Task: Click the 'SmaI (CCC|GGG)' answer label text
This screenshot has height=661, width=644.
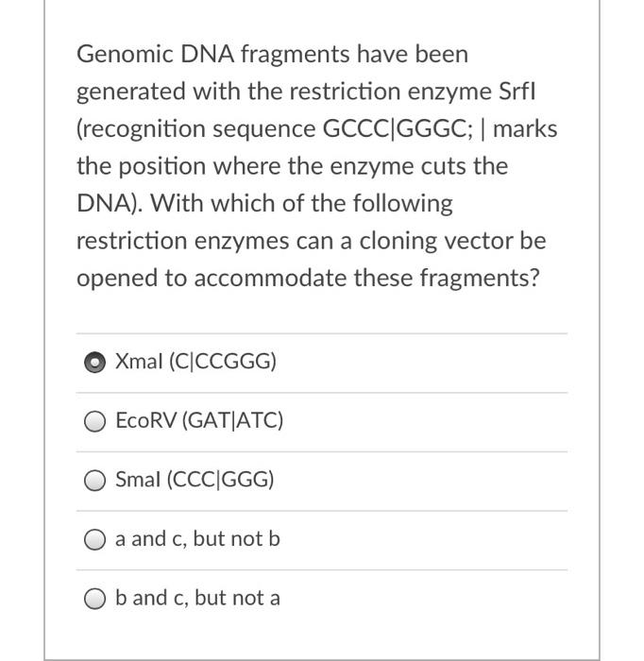Action: pyautogui.click(x=195, y=480)
